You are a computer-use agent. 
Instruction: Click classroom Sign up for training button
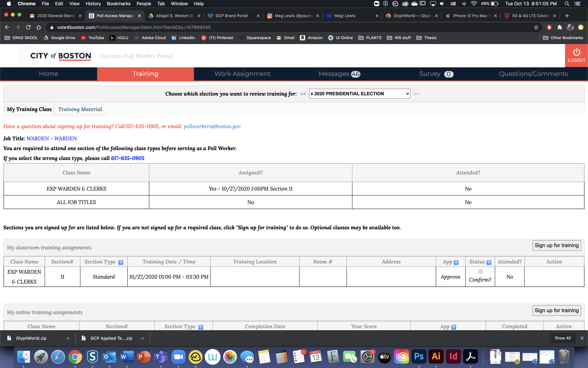(556, 245)
